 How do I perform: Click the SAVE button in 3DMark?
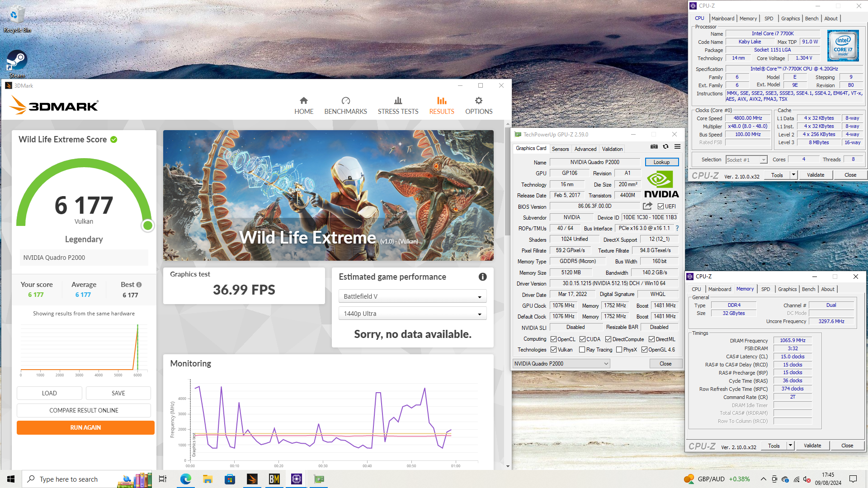[118, 393]
